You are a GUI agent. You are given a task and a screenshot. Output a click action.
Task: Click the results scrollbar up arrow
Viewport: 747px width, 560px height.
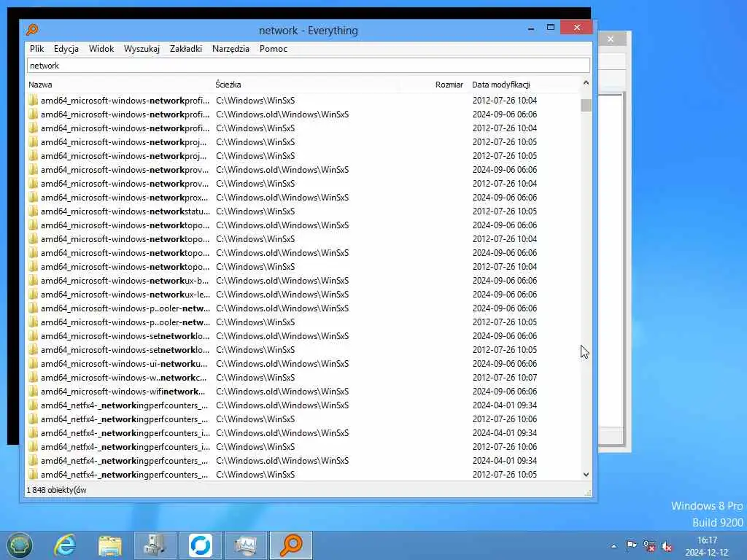click(x=586, y=83)
